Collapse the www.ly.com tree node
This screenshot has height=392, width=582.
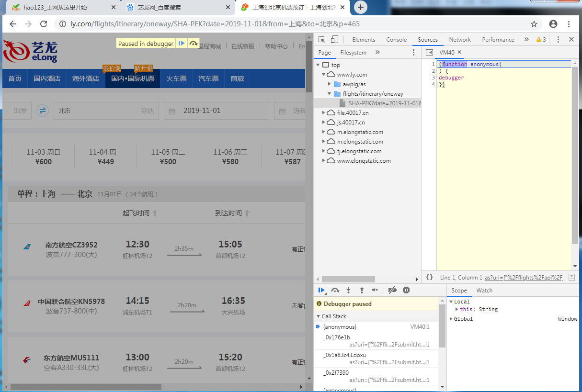(x=323, y=75)
